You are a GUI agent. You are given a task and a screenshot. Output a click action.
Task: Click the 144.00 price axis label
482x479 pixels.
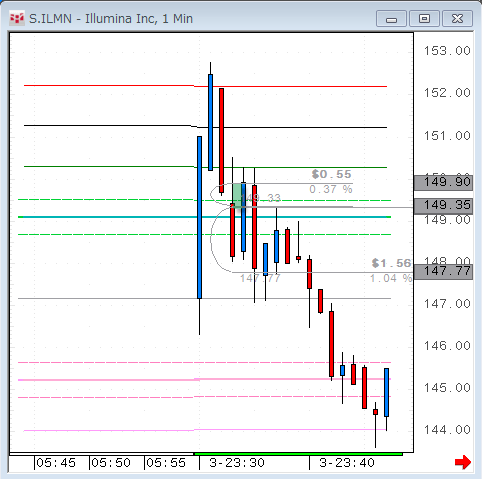click(447, 430)
